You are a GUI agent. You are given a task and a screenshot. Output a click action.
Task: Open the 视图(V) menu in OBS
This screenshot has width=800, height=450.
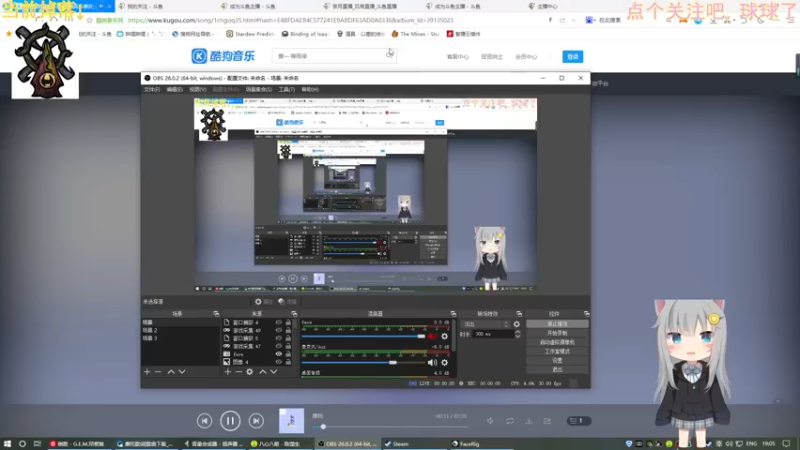[198, 89]
